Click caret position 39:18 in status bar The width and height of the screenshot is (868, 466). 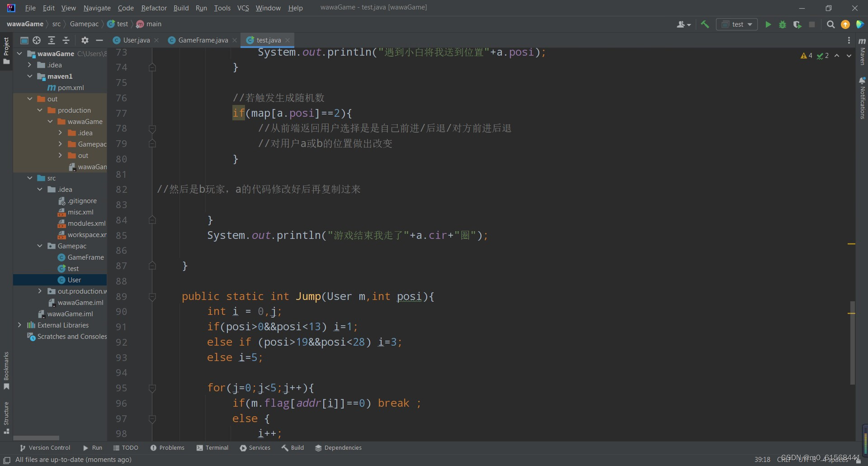pos(762,460)
